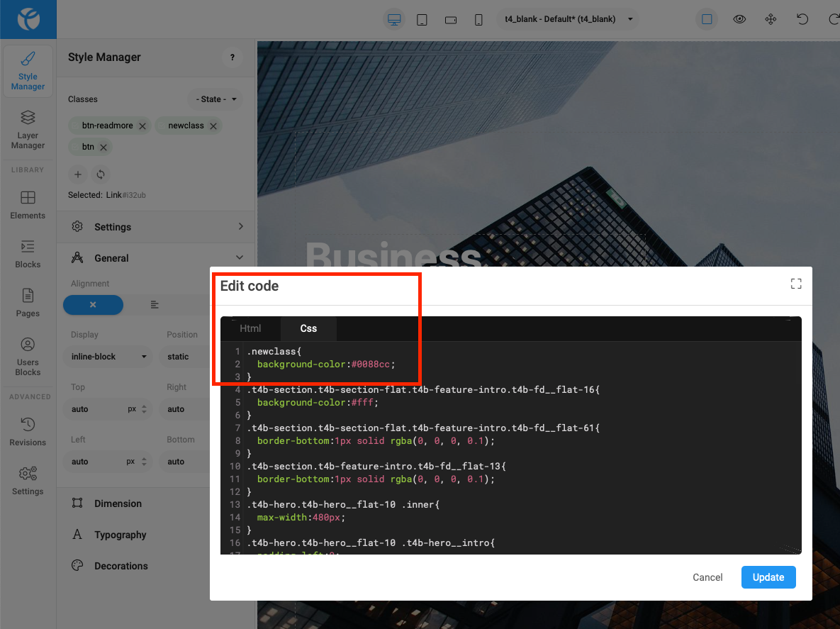
Task: Open the template selector t4_blank dropdown
Action: coord(567,19)
